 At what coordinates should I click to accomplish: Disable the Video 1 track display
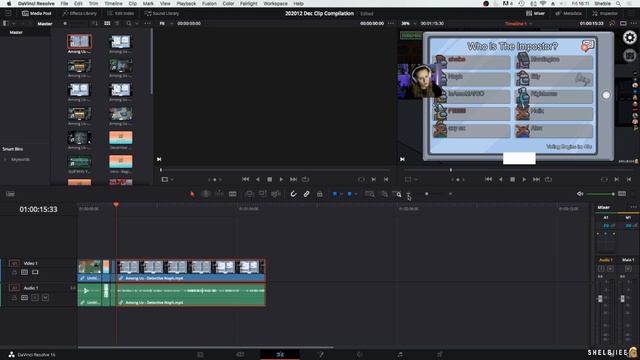(x=35, y=272)
